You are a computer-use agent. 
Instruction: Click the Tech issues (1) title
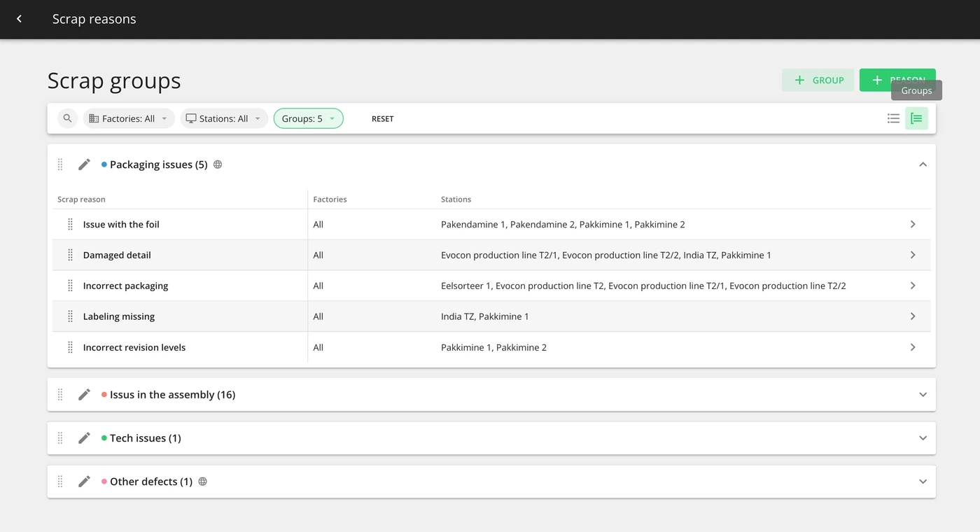146,438
